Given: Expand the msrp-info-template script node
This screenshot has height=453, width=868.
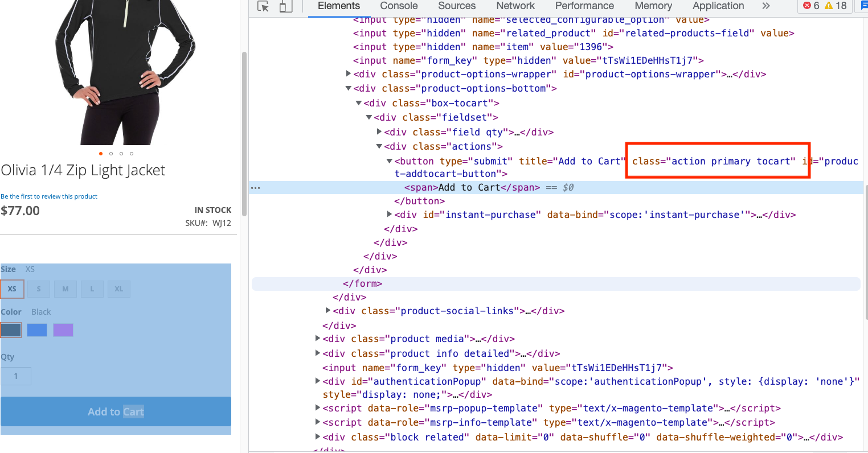Looking at the screenshot, I should pyautogui.click(x=318, y=422).
